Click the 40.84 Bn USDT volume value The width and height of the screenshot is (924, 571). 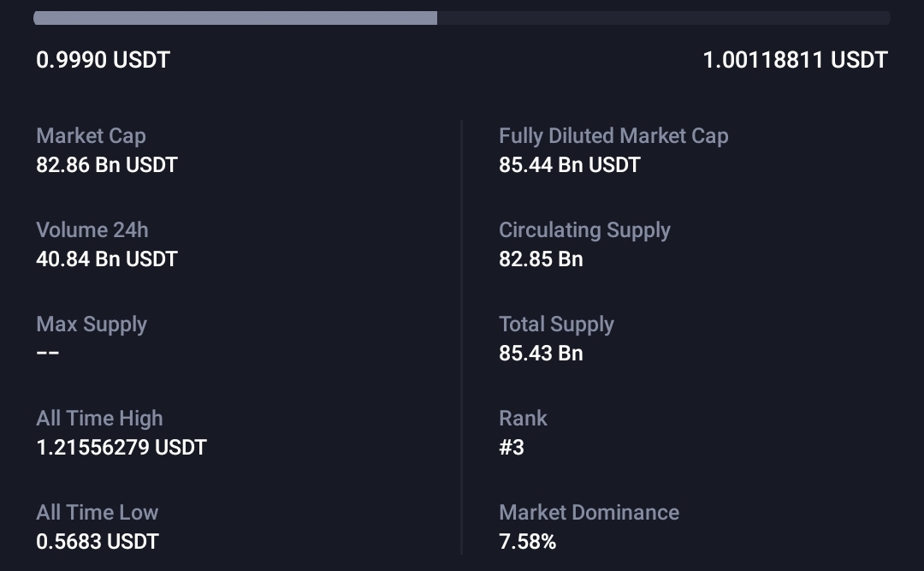coord(107,259)
